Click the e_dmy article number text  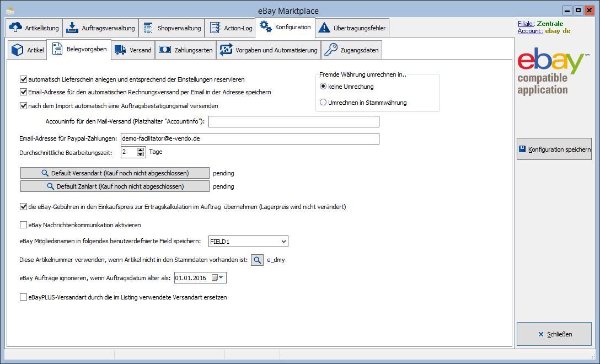point(276,260)
